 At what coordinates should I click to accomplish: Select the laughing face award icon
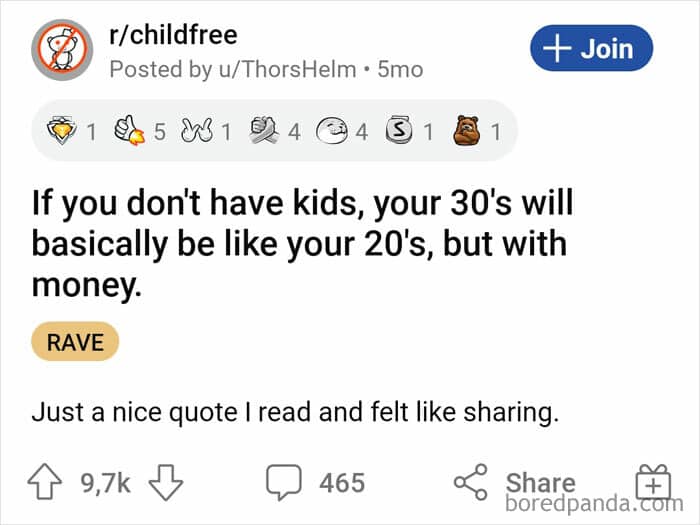[332, 131]
